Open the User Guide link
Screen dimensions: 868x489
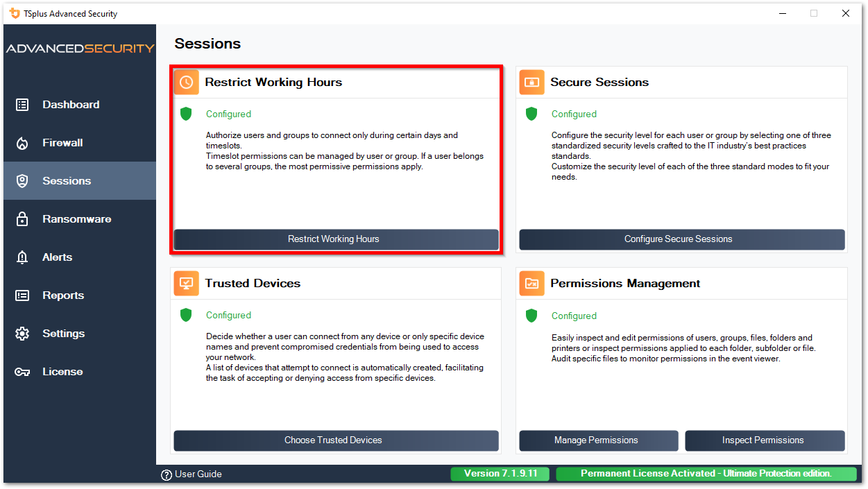pos(192,474)
